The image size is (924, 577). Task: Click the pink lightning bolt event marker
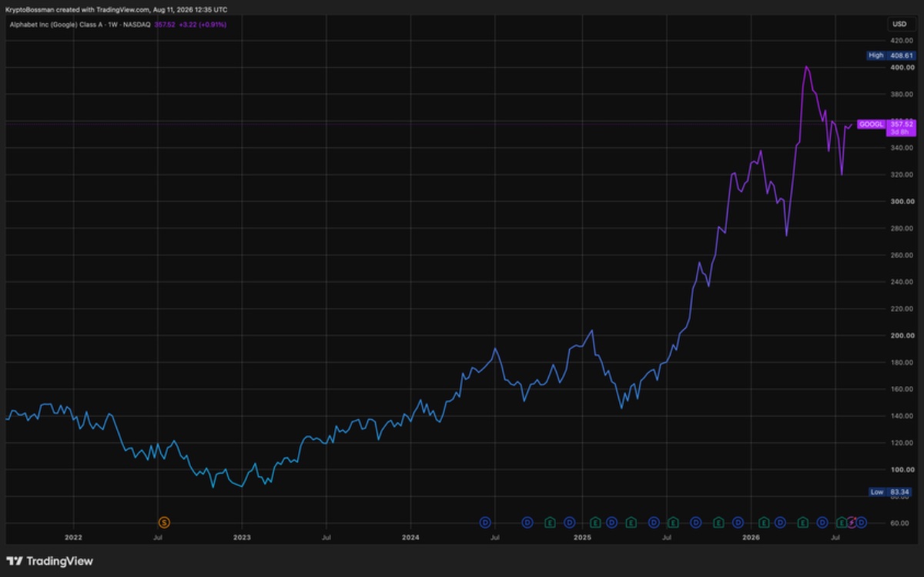pos(852,522)
